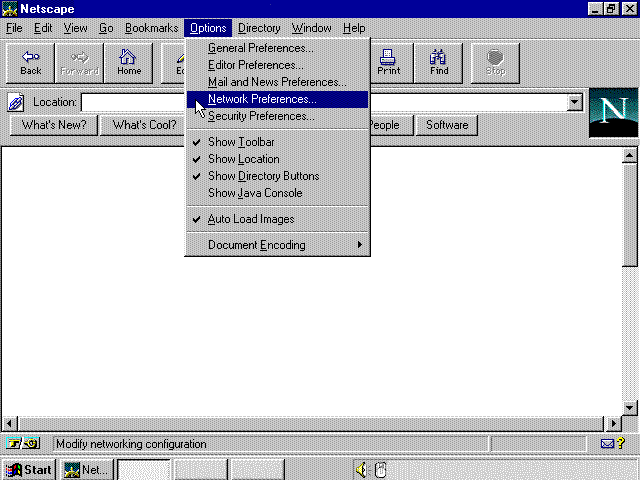Open Editor Preferences menu entry
The image size is (640, 480).
pos(278,65)
